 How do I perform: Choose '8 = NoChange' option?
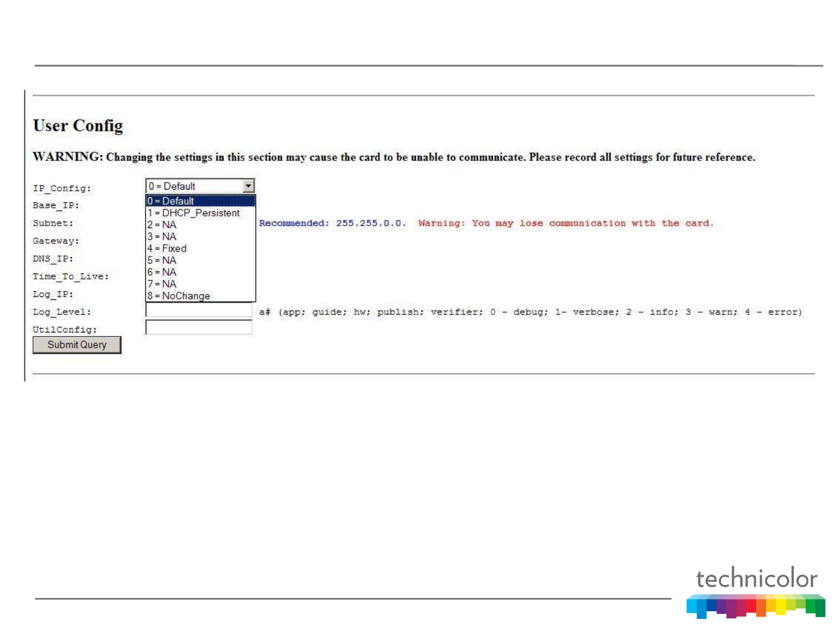[201, 296]
